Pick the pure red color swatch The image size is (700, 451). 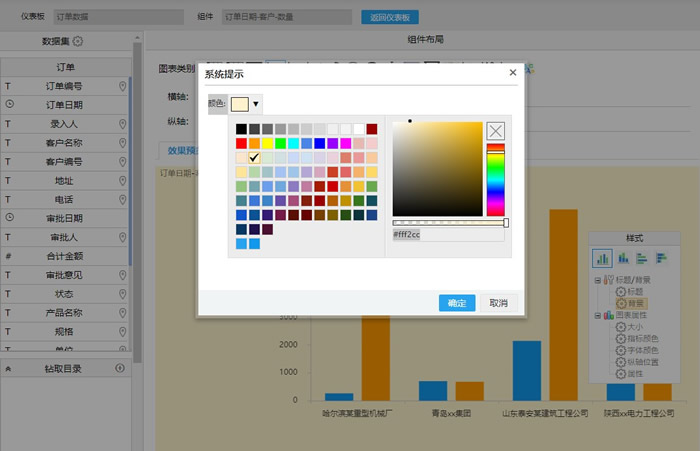[x=241, y=143]
